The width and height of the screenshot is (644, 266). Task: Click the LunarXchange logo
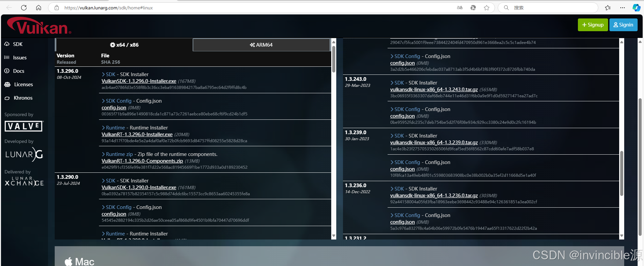(x=24, y=181)
